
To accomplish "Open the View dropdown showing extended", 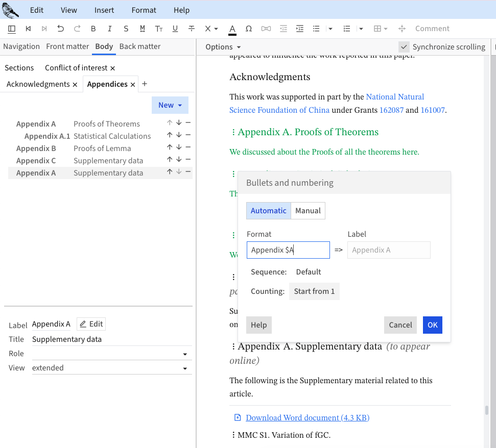I will [111, 368].
